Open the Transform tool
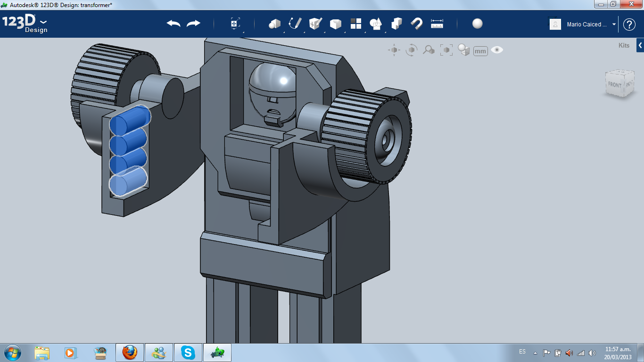Screen dimensions: 644x362 tap(235, 24)
